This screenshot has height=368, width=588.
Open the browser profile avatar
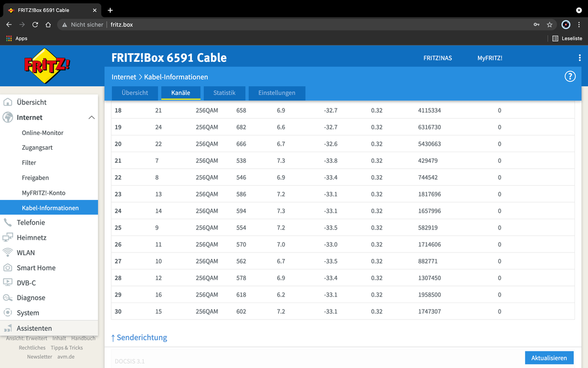[x=566, y=24]
